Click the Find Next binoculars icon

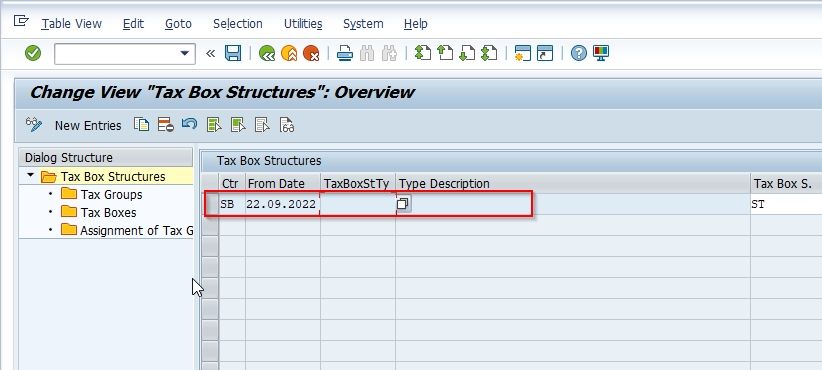pos(390,53)
